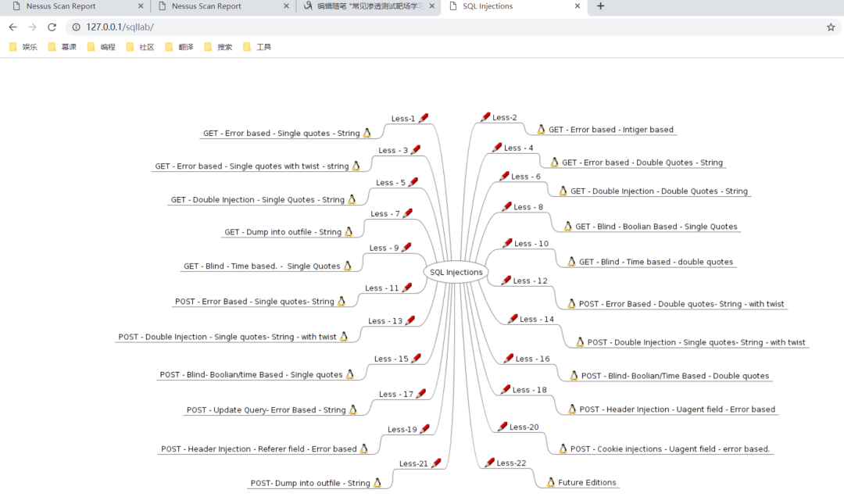Open the Less-21 lesson link

413,463
